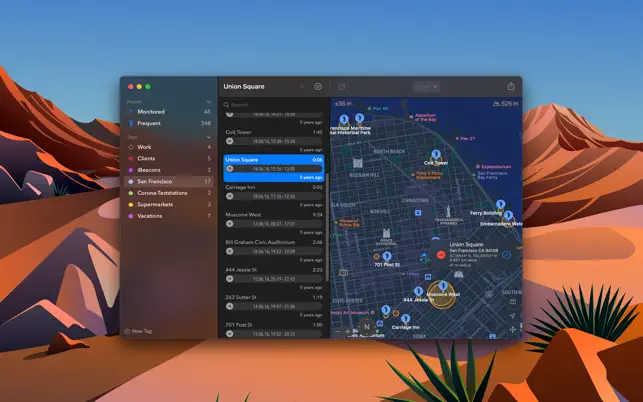Select the Supermarkets tag

(169, 204)
